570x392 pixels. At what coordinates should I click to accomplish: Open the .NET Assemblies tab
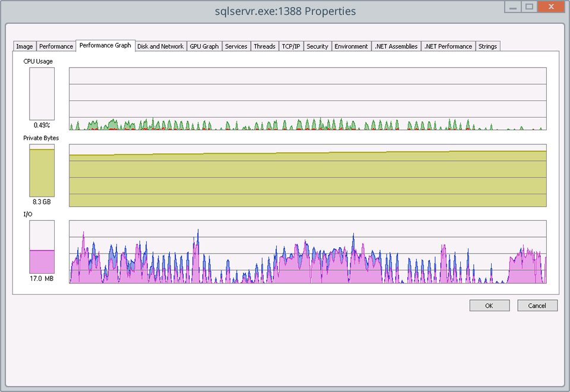point(396,46)
